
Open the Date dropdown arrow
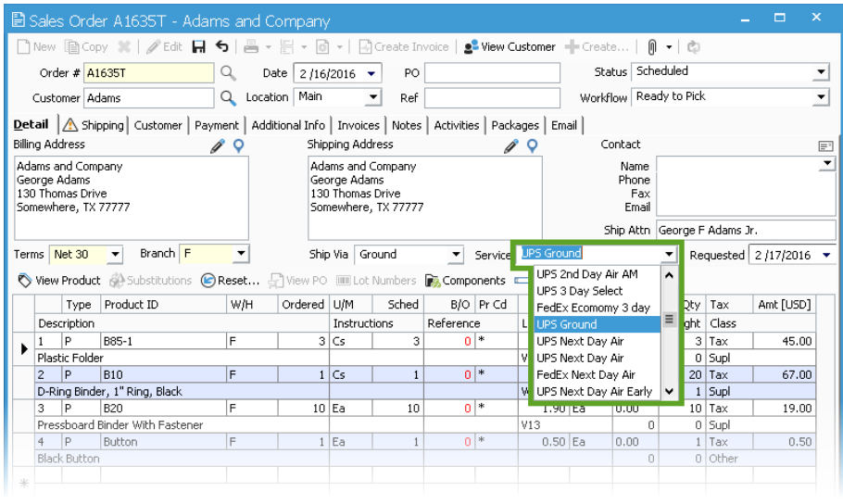tap(371, 74)
